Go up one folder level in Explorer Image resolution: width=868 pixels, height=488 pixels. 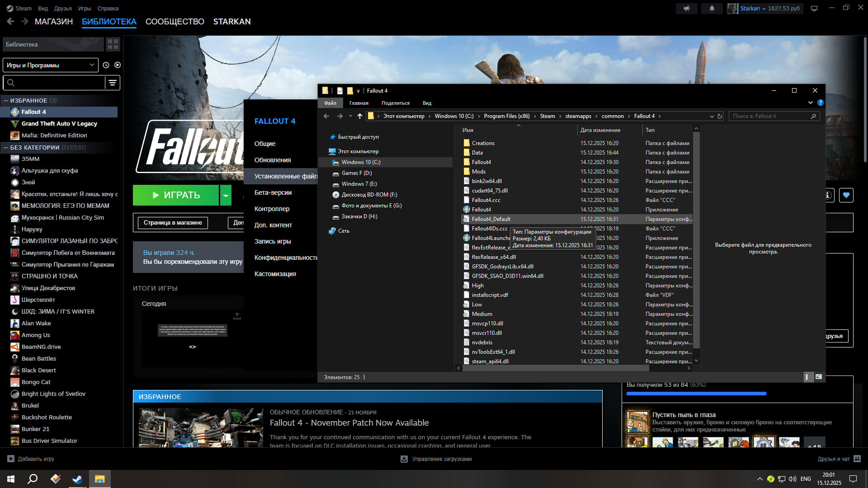point(360,116)
